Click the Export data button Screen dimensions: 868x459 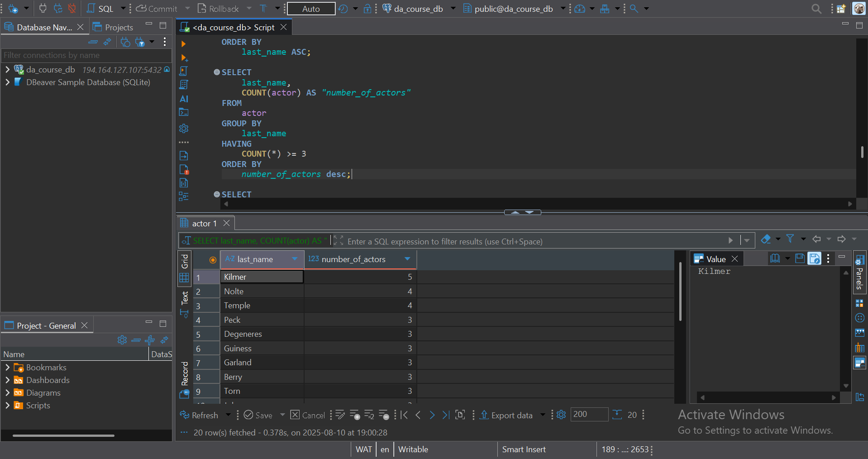506,415
